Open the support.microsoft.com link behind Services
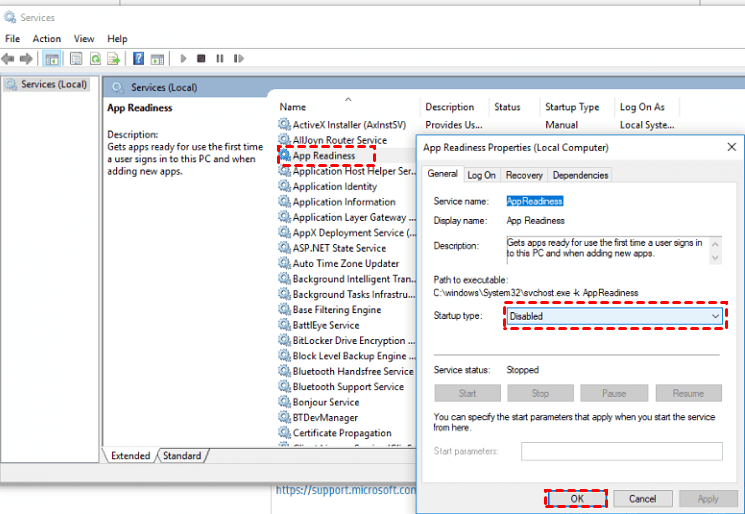 [346, 490]
